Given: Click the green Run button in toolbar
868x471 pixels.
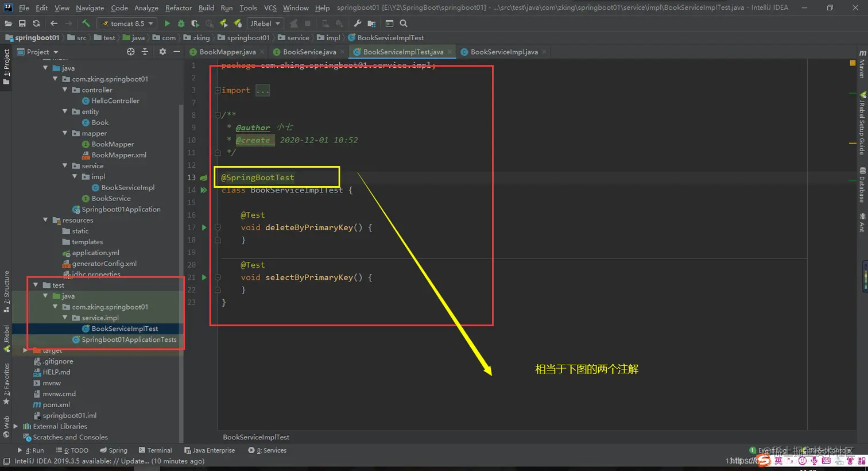Looking at the screenshot, I should pyautogui.click(x=167, y=24).
